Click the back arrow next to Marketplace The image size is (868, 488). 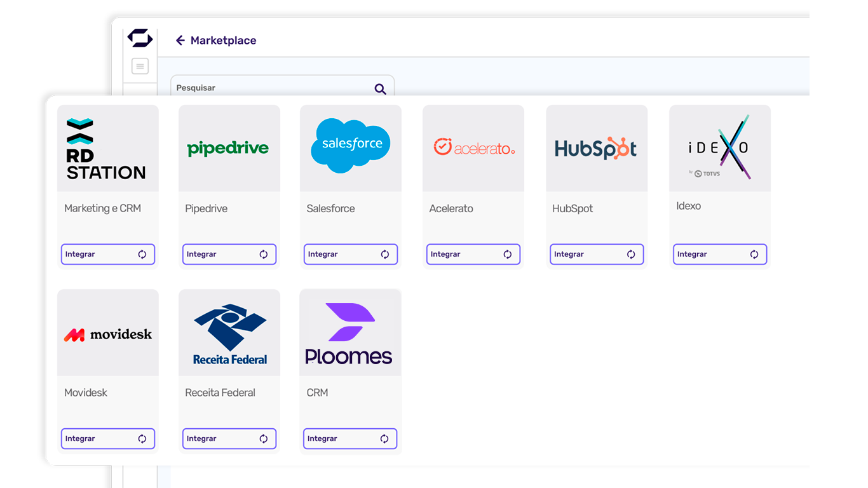coord(180,41)
